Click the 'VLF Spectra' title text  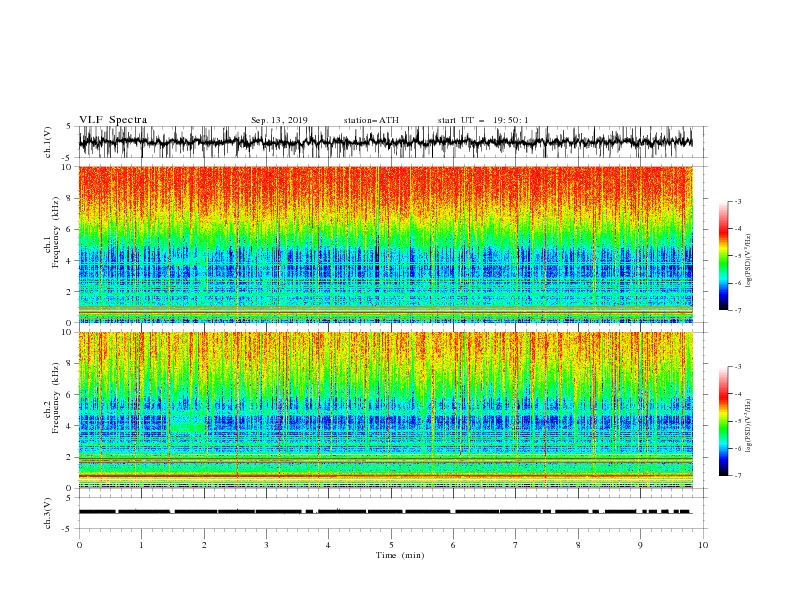pos(113,120)
